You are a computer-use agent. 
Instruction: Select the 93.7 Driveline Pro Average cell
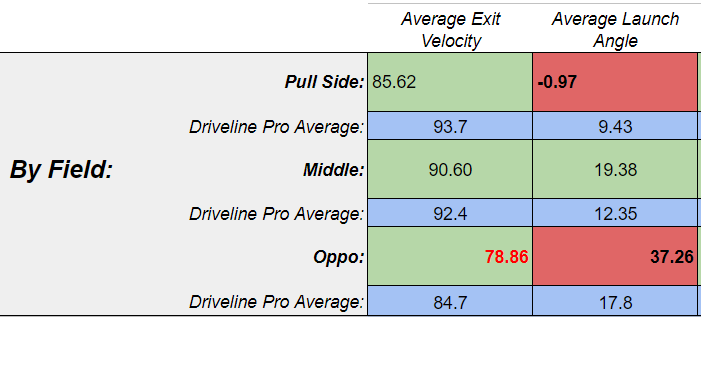[x=450, y=126]
